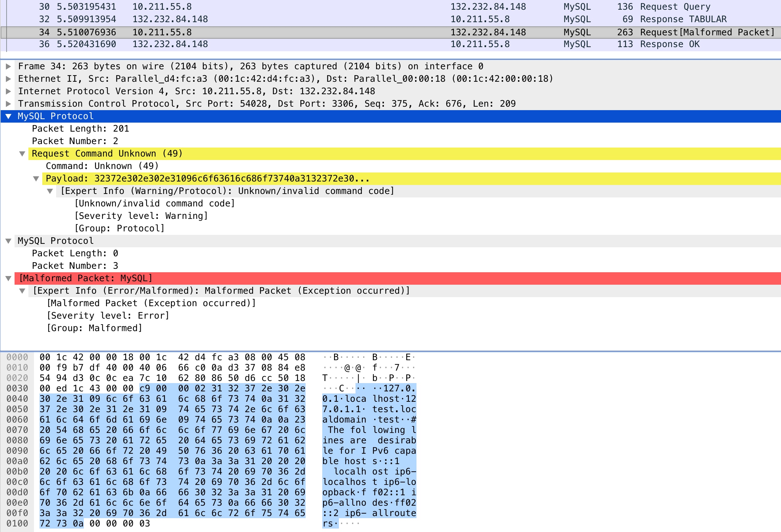Image resolution: width=781 pixels, height=532 pixels.
Task: Collapse the second MySQL Protocol arrow
Action: (x=9, y=241)
